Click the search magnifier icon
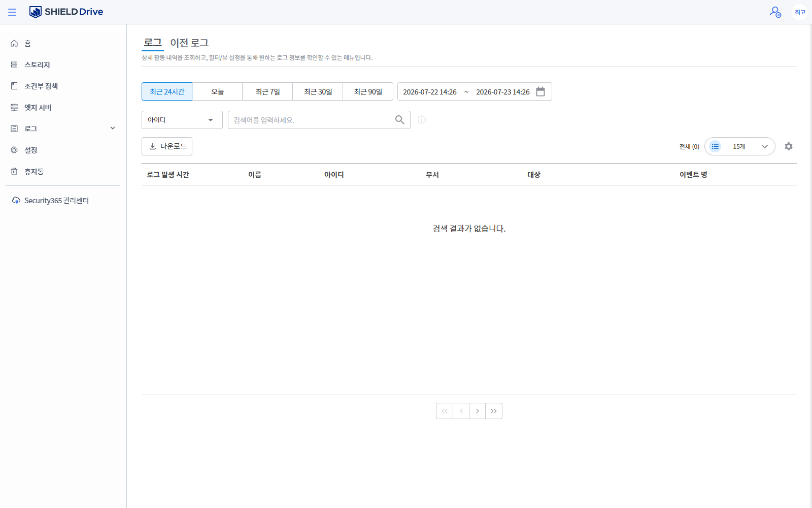Screen dimensions: 812x508 [x=400, y=120]
